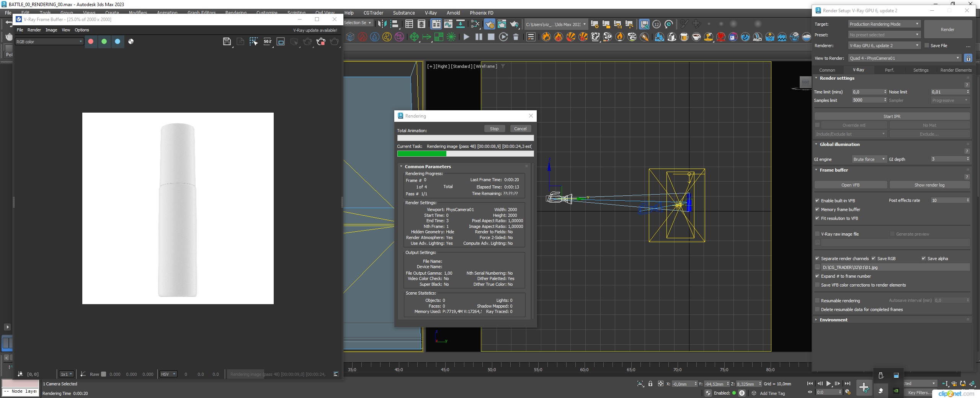Click Stop in the Rendering dialog

[x=494, y=129]
